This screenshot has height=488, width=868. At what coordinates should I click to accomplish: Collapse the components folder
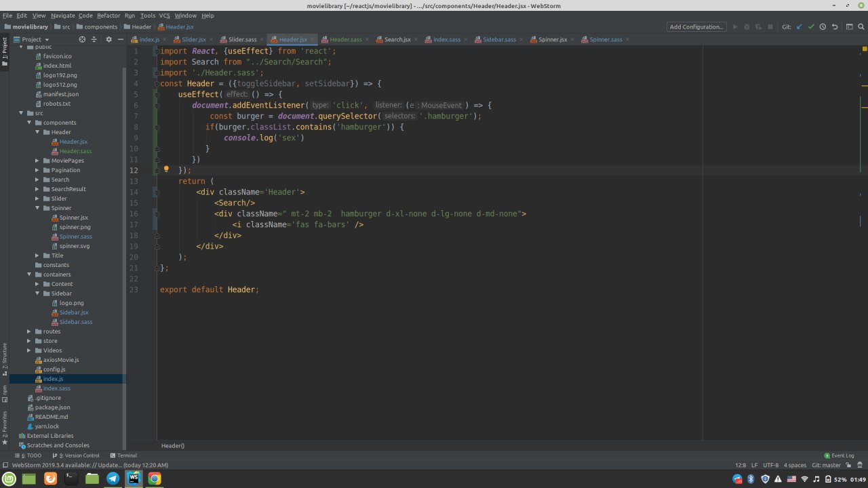click(29, 123)
